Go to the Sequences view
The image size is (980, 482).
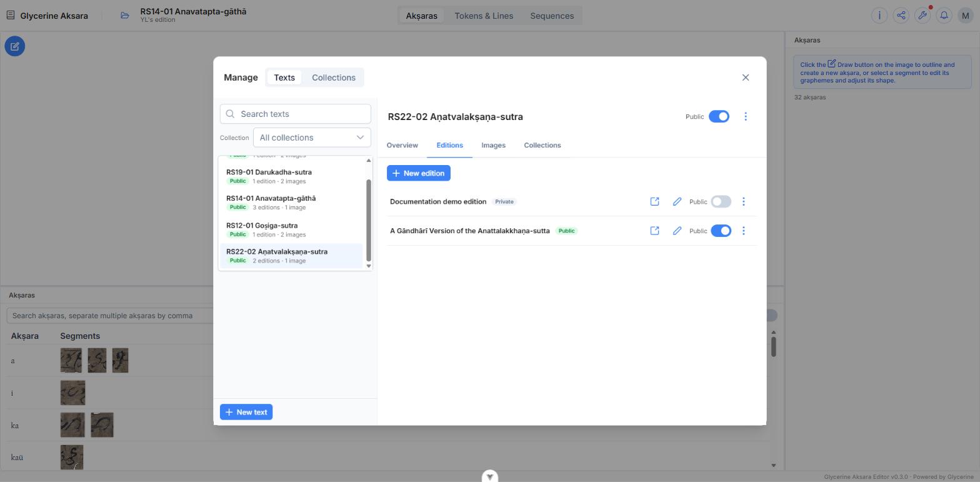pyautogui.click(x=552, y=16)
